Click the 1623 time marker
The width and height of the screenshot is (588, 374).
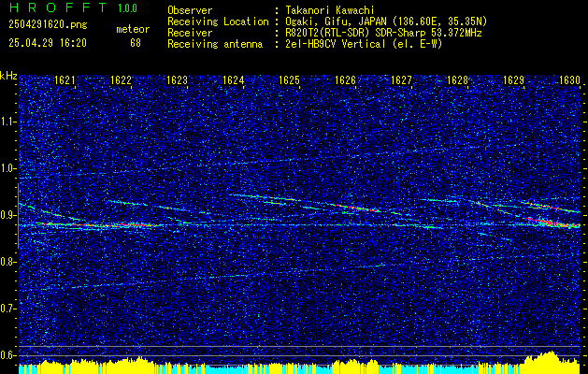177,80
